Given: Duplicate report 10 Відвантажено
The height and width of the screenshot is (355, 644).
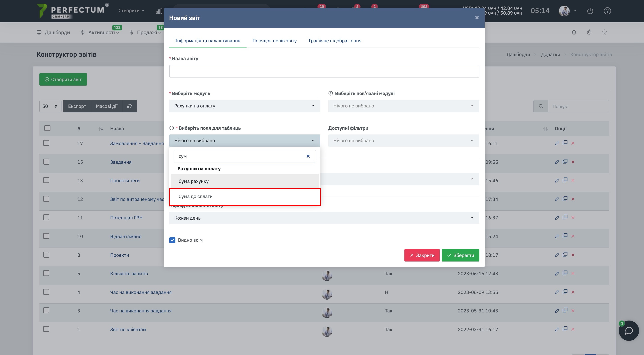Looking at the screenshot, I should coord(565,236).
